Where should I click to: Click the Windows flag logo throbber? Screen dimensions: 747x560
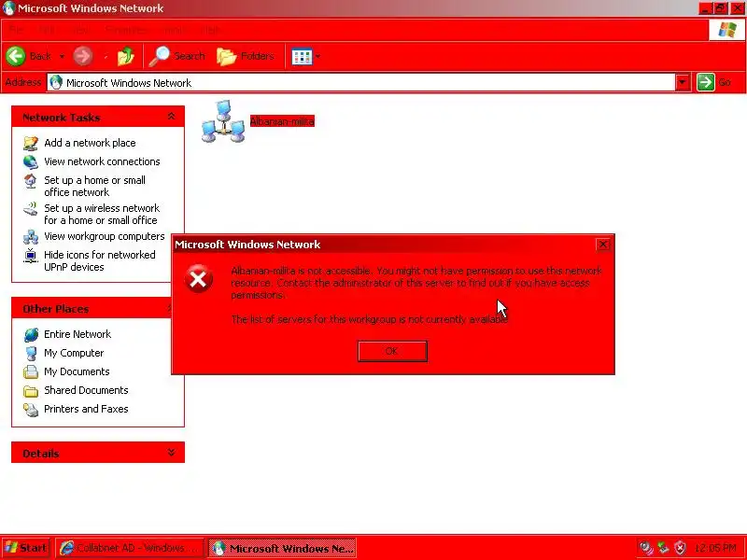(726, 30)
